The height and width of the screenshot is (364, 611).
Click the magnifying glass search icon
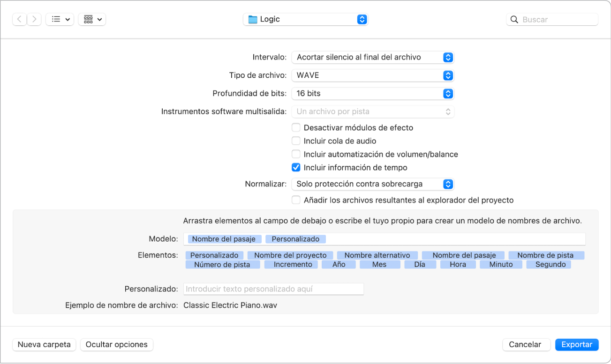[x=514, y=20]
